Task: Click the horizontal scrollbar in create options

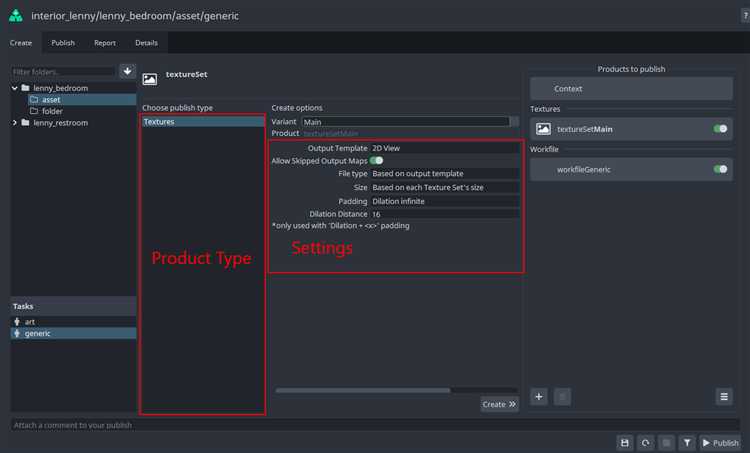Action: pos(363,390)
